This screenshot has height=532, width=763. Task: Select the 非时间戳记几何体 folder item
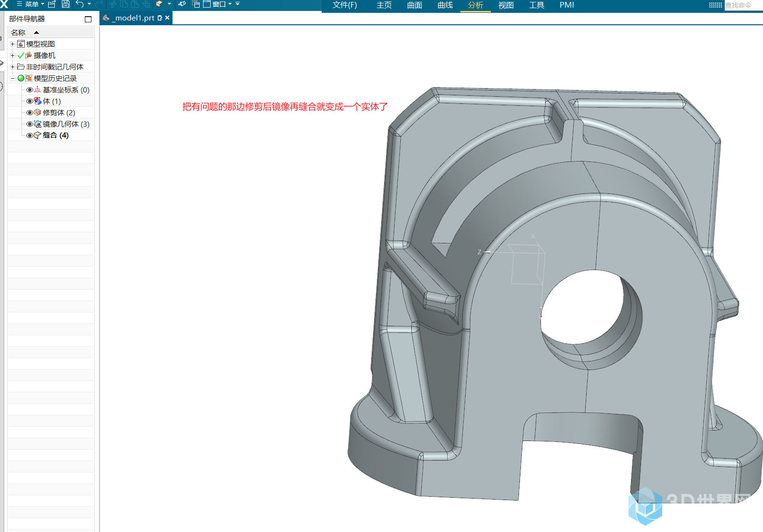(x=54, y=67)
